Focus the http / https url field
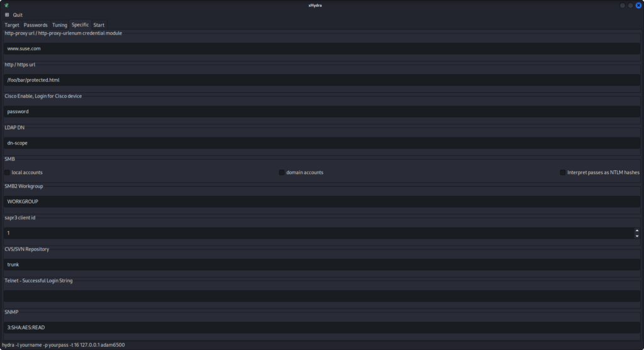 321,80
